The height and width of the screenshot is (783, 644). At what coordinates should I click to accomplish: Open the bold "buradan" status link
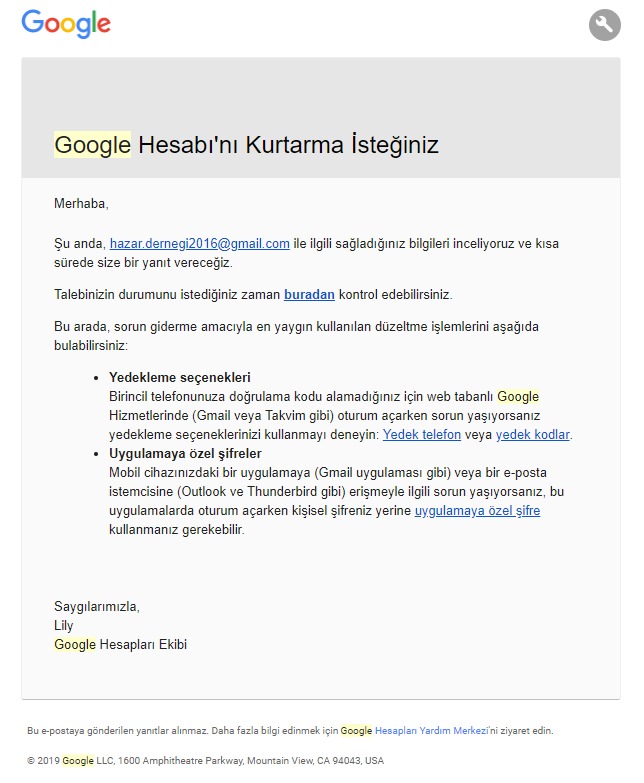point(309,294)
